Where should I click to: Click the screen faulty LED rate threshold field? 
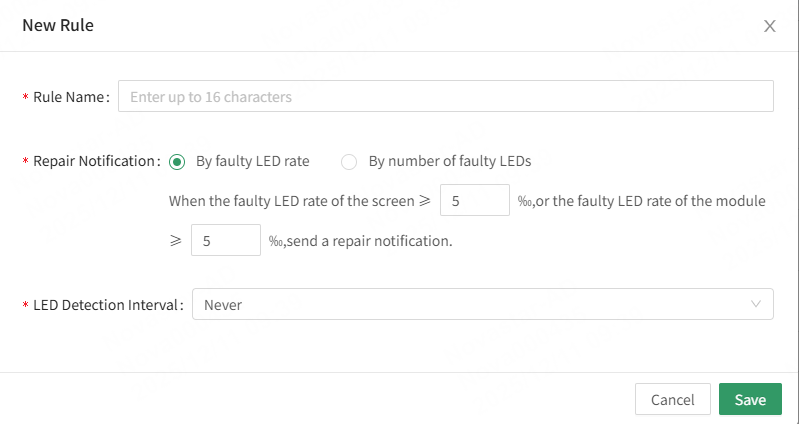click(x=475, y=201)
